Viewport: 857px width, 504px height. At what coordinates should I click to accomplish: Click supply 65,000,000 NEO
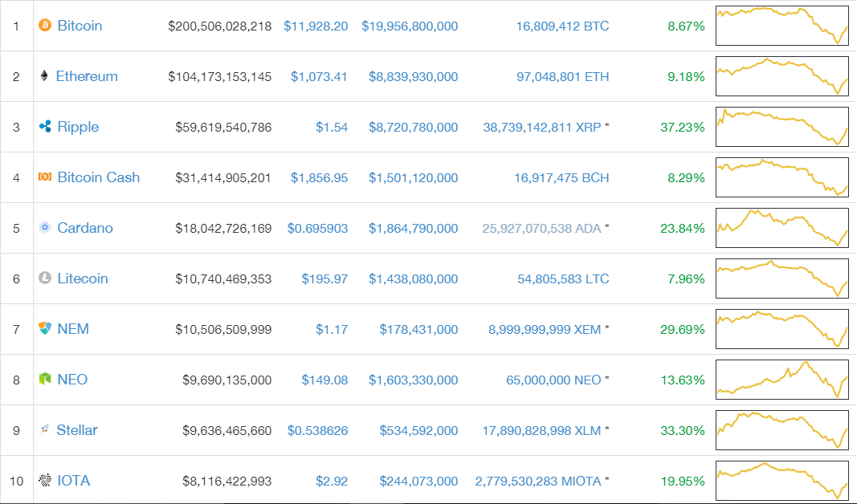(553, 380)
